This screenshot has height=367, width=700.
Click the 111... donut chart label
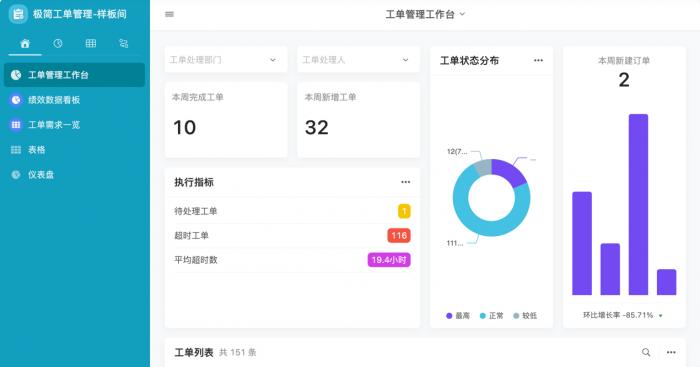pos(455,243)
